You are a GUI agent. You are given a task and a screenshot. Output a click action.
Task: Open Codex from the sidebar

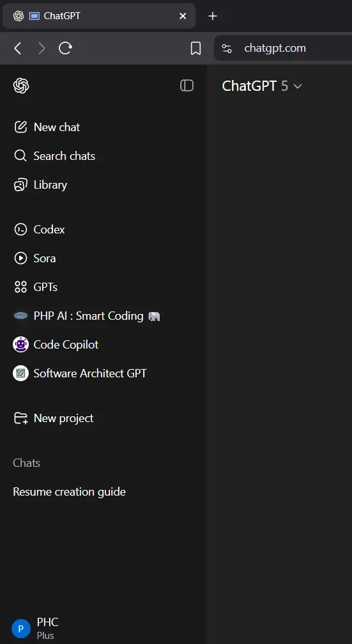click(103, 229)
